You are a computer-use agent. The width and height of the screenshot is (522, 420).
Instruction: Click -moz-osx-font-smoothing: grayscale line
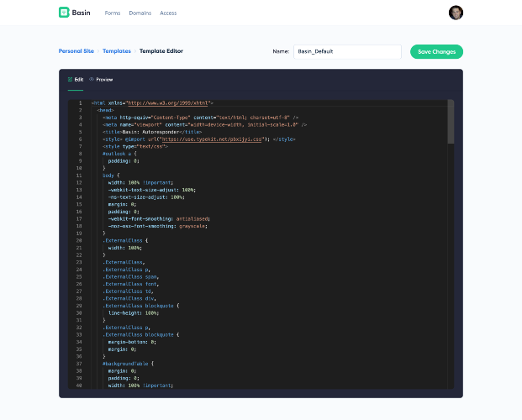click(157, 226)
